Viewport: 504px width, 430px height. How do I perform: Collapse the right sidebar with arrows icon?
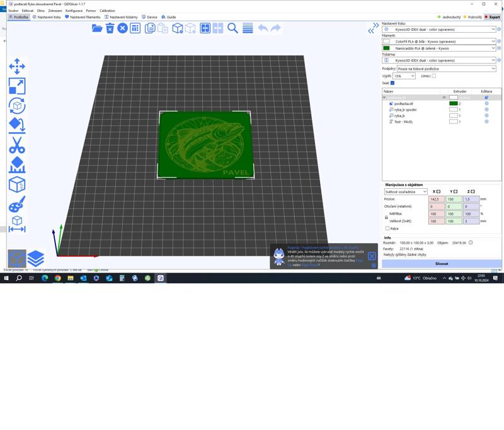(373, 28)
